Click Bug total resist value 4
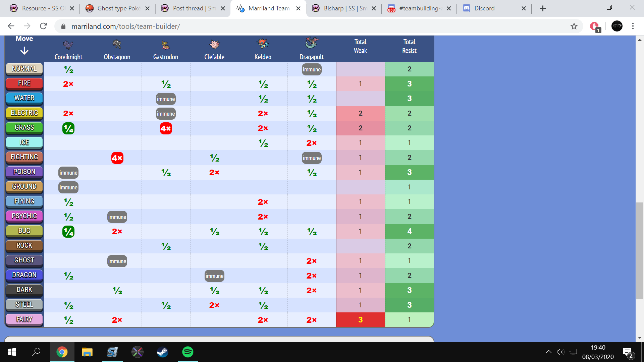This screenshot has width=644, height=362. [409, 231]
